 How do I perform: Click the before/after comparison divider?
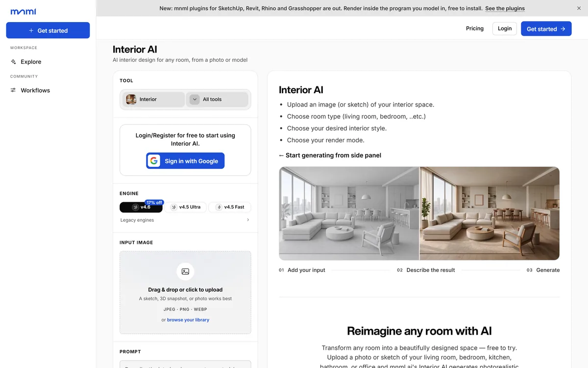click(x=419, y=213)
